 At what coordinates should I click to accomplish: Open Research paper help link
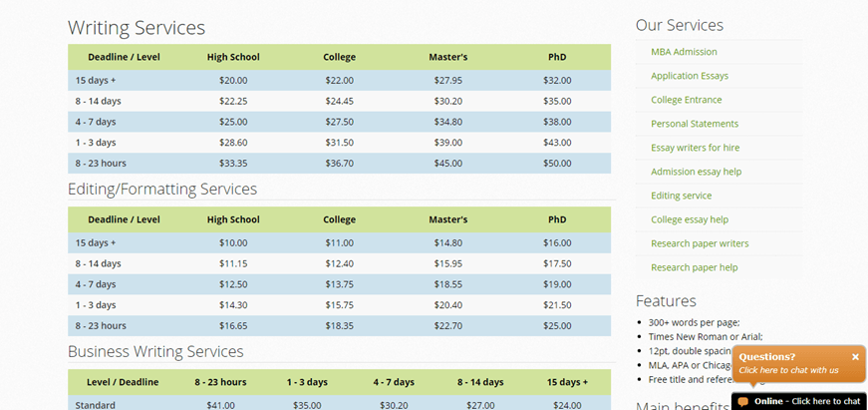pyautogui.click(x=695, y=267)
